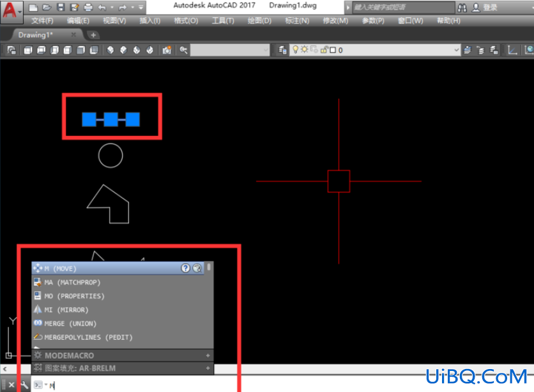Click the 登录 sign-in button
This screenshot has width=534, height=392.
[x=485, y=7]
